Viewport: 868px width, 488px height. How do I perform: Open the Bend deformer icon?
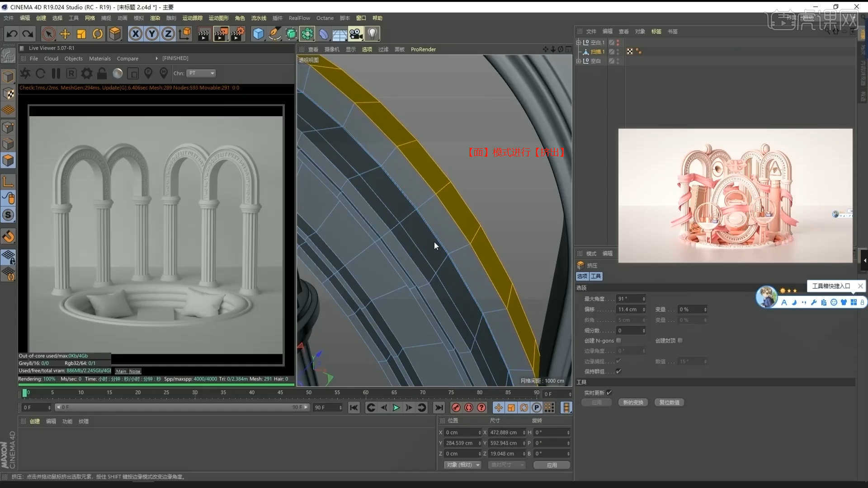coord(324,34)
